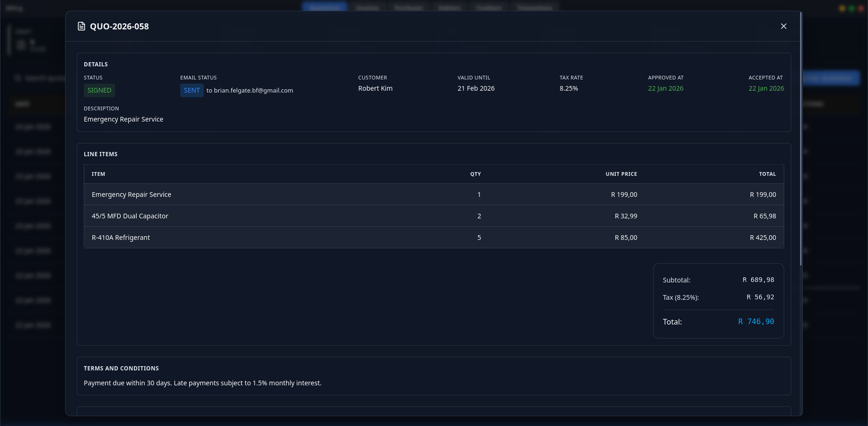This screenshot has height=426, width=868.
Task: Click the QUO-2026-058 dialog title
Action: 119,26
